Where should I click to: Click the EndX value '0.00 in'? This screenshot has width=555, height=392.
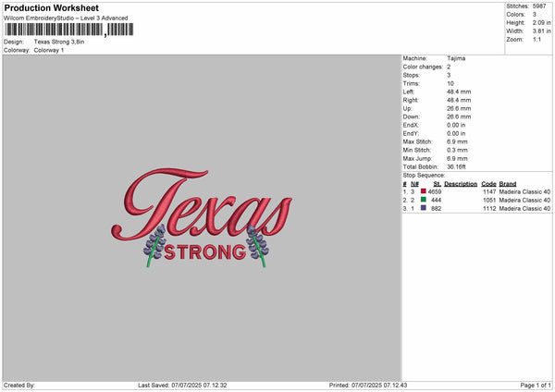[x=456, y=125]
